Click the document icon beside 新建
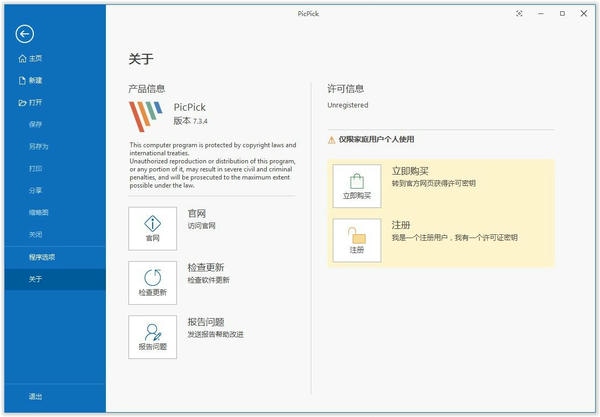The image size is (600, 417). [22, 80]
